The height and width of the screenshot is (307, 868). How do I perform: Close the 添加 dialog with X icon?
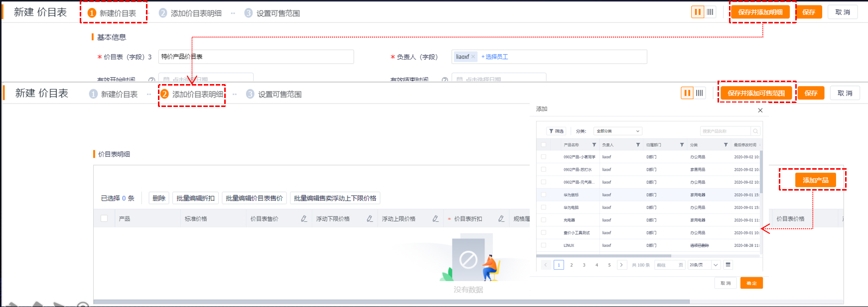point(760,110)
